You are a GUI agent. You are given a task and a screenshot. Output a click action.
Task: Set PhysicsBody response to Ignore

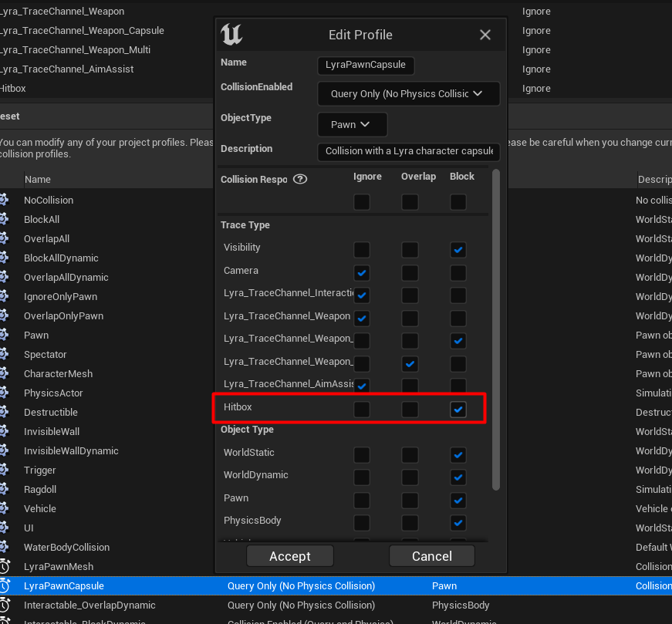362,522
